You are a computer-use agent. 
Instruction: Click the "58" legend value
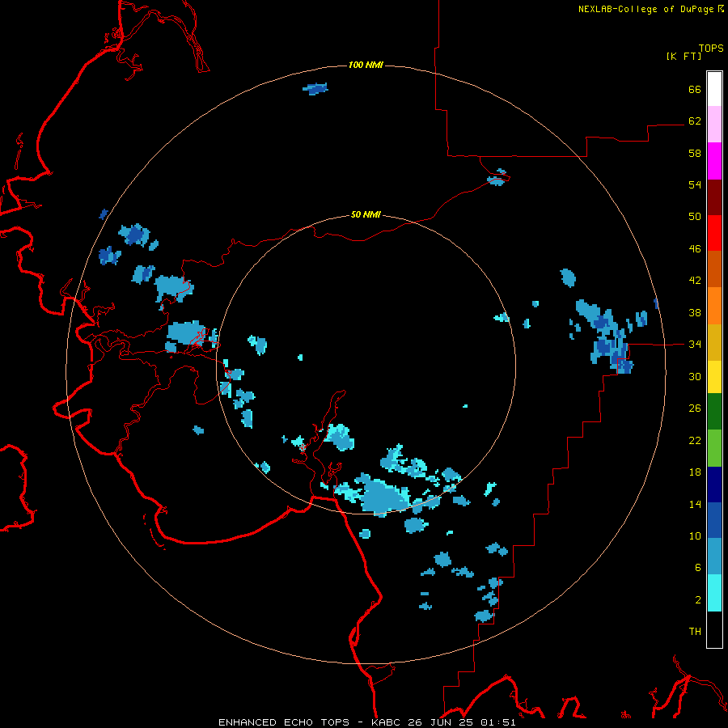pyautogui.click(x=695, y=153)
